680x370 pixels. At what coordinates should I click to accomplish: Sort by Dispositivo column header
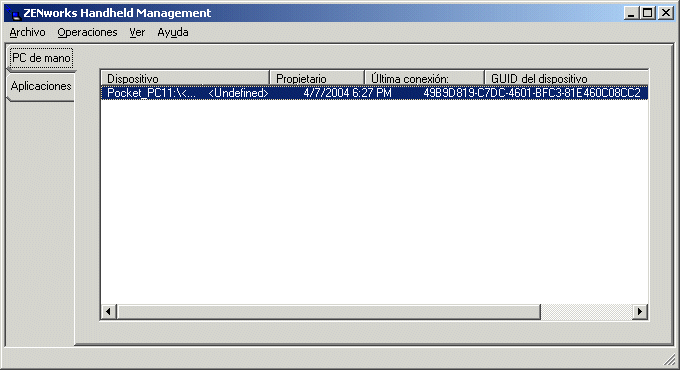point(185,79)
